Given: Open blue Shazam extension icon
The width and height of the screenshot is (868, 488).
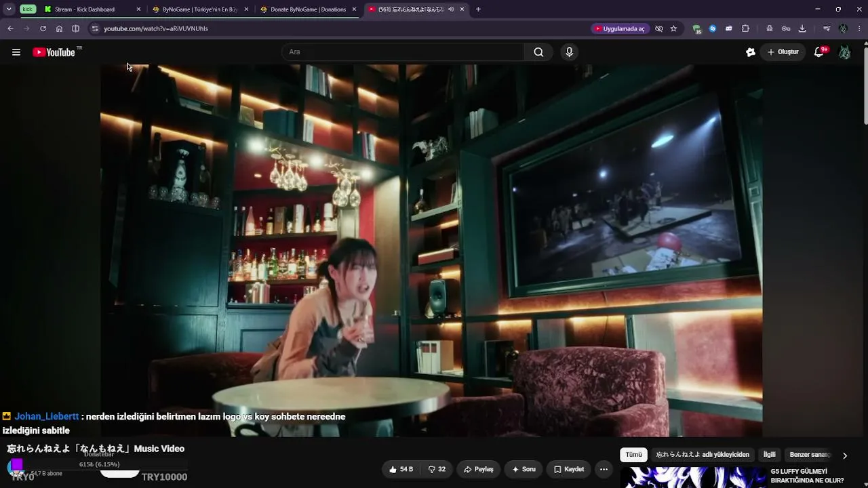Looking at the screenshot, I should (x=713, y=28).
